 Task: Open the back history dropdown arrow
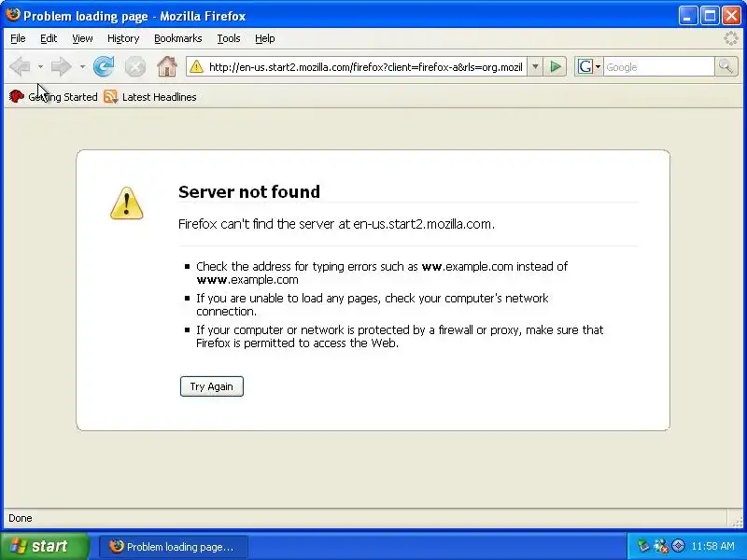click(x=40, y=66)
